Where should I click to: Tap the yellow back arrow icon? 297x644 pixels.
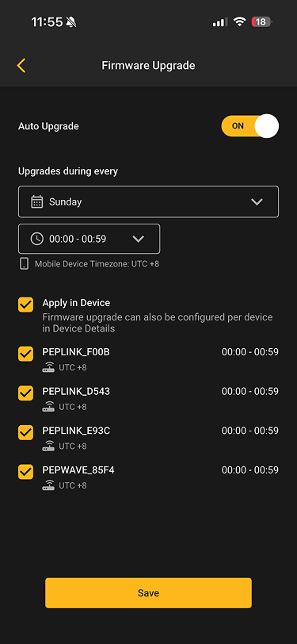21,66
